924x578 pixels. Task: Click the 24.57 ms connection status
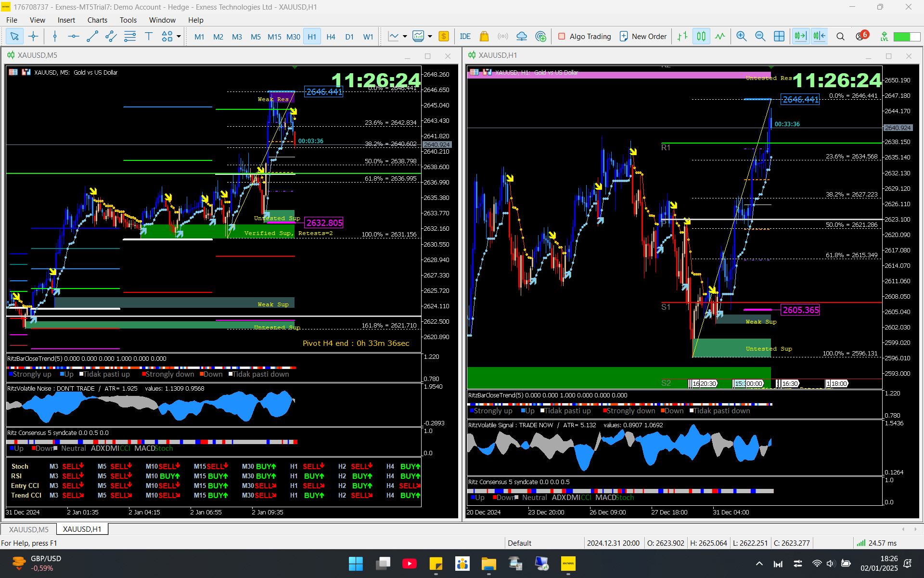pos(876,543)
